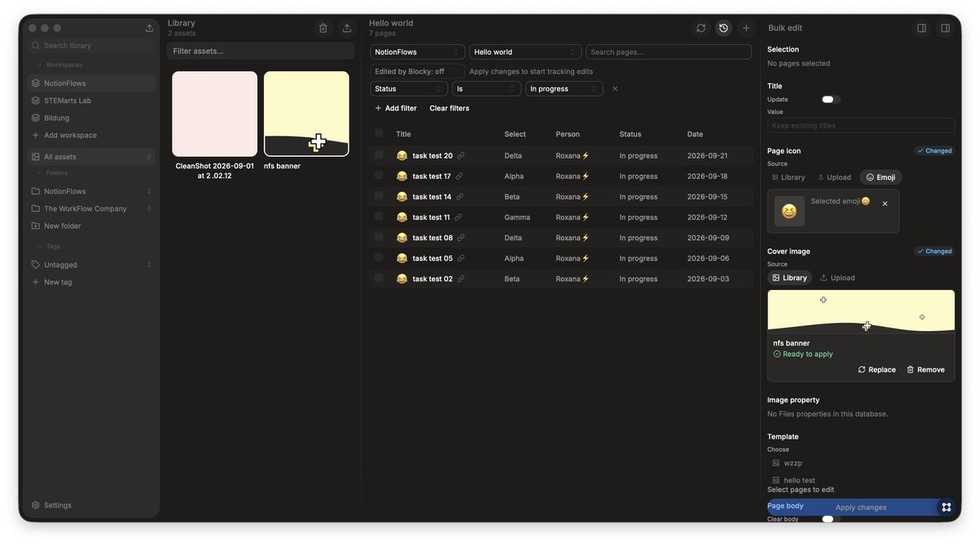Check the select-all box beside Title header
The image size is (980, 545).
[379, 133]
